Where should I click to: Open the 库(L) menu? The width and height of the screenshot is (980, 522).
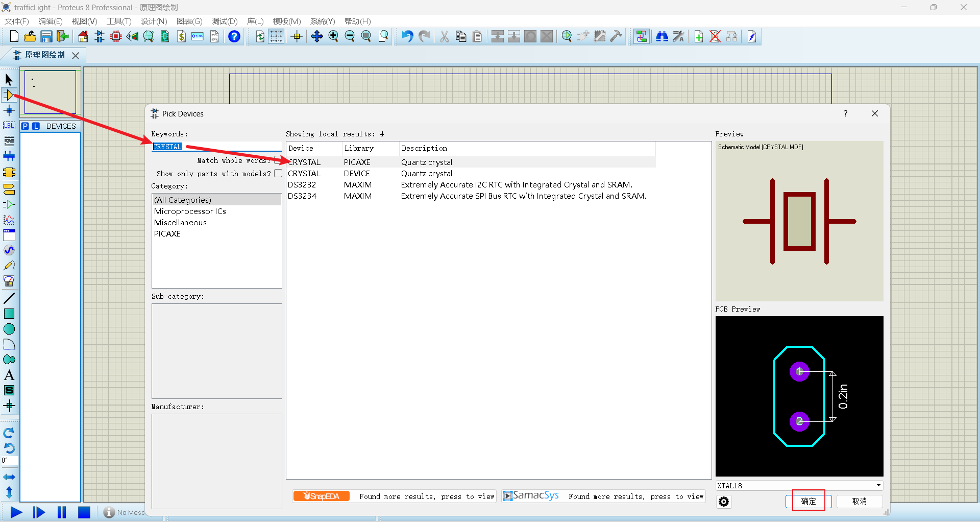(255, 21)
